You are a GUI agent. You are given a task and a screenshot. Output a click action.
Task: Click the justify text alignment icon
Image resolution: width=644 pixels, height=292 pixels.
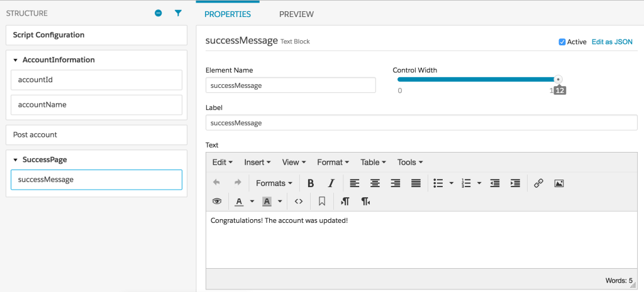coord(416,183)
